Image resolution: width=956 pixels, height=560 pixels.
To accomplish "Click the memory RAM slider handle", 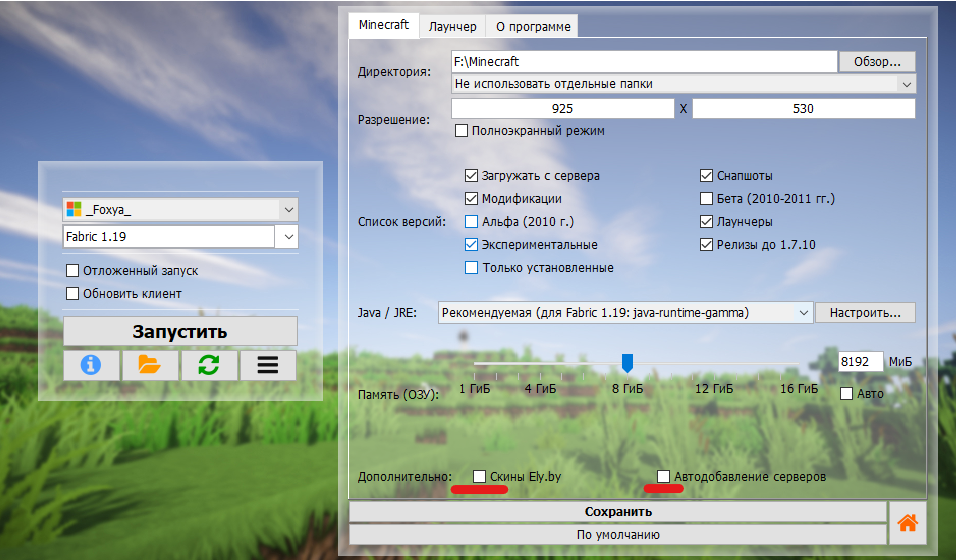I will [627, 362].
